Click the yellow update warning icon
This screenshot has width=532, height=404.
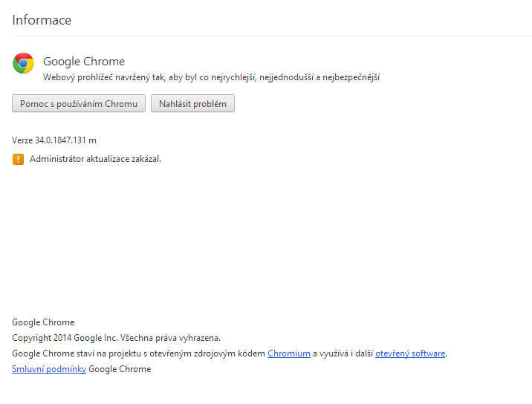[x=19, y=159]
